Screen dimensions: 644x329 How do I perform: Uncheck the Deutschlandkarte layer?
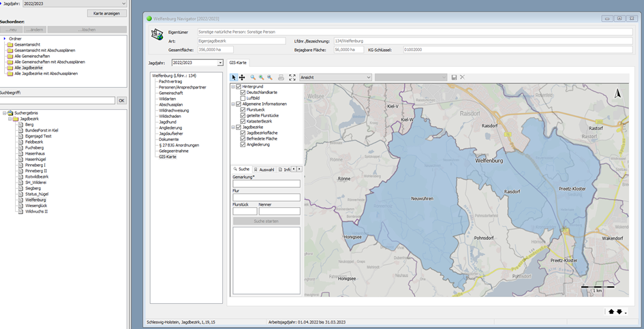(243, 92)
